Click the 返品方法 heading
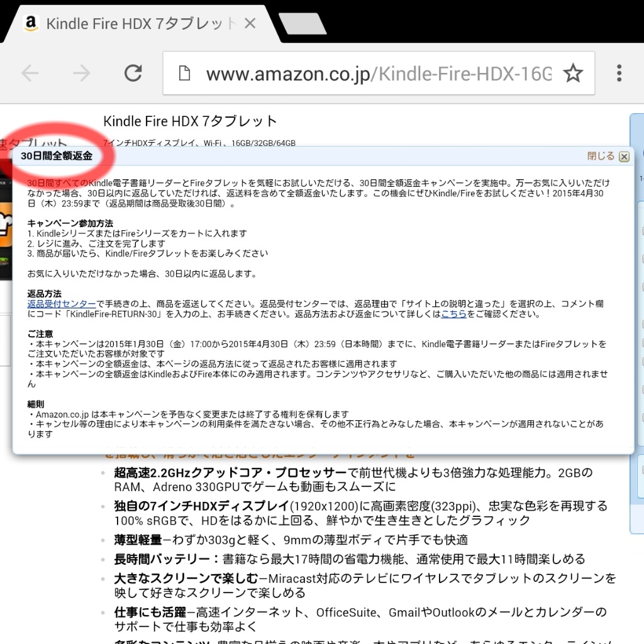The width and height of the screenshot is (644, 644). coord(45,294)
